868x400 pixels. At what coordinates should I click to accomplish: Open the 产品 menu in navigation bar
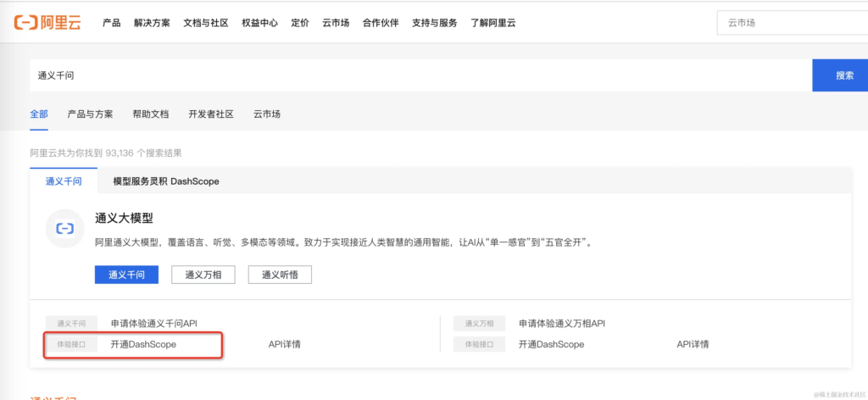[x=111, y=23]
